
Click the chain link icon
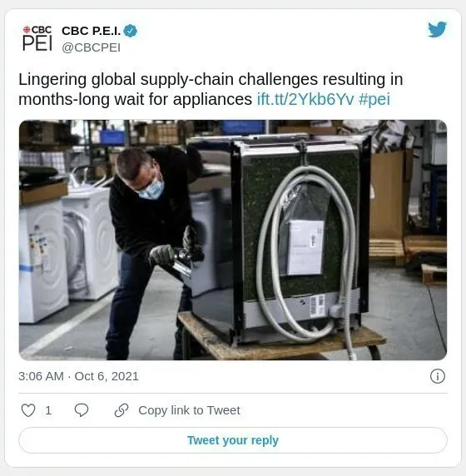coord(121,410)
